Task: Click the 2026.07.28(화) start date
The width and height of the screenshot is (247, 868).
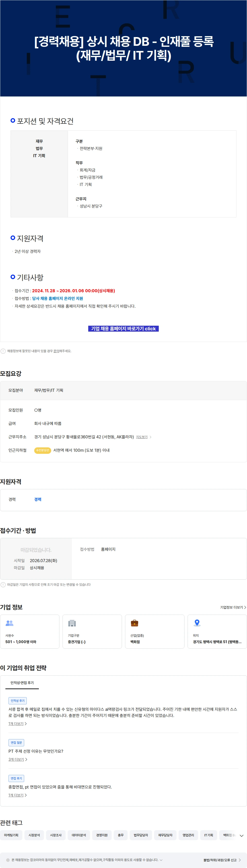Action: pos(43,561)
